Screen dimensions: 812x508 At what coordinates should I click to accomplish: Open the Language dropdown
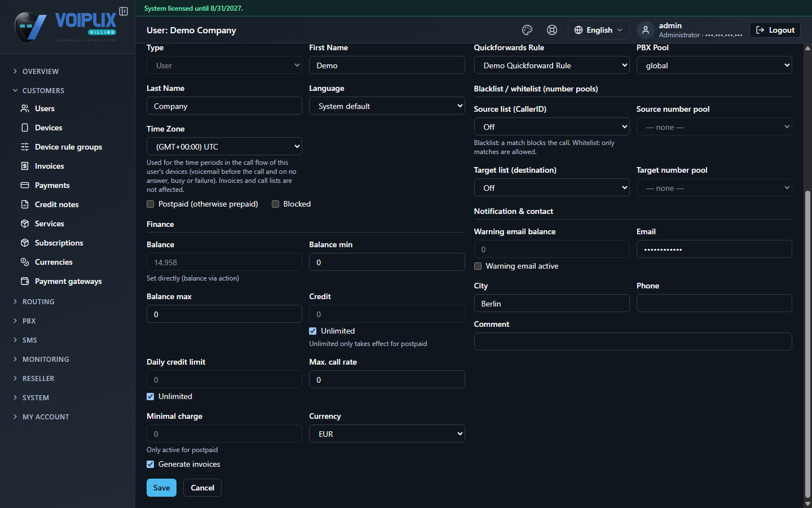[x=387, y=106]
